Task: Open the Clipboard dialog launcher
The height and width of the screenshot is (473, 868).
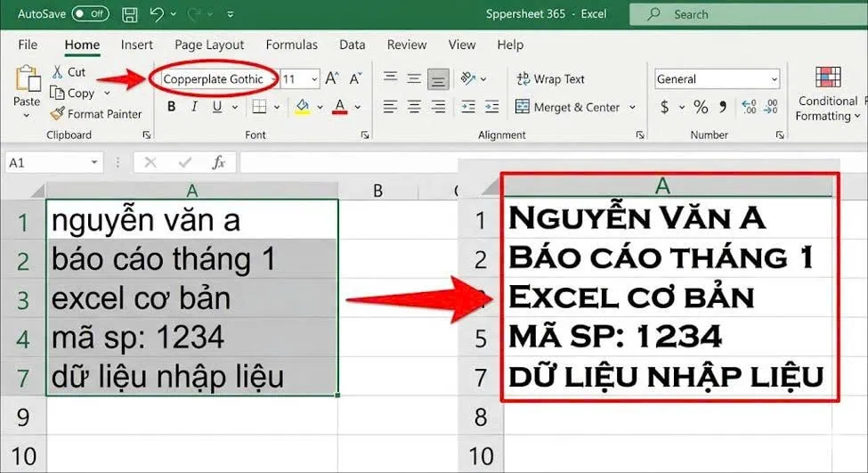Action: pyautogui.click(x=147, y=135)
